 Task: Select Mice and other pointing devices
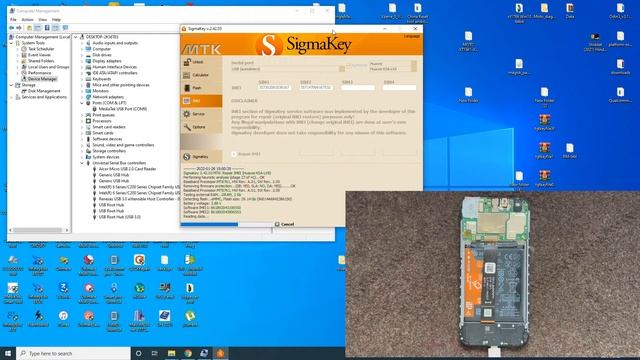point(121,85)
